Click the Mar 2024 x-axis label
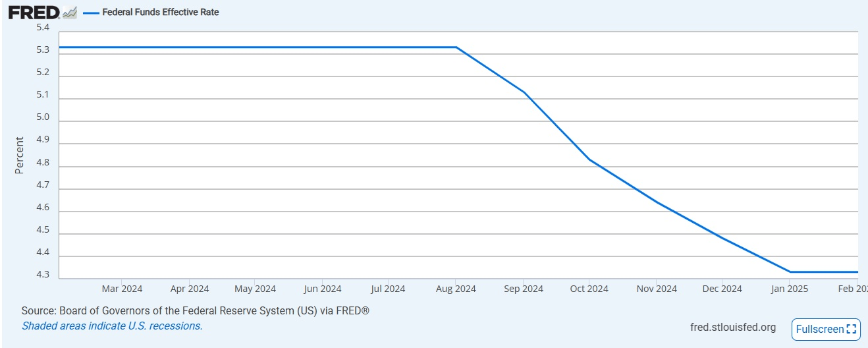Screen dimensions: 868x348 pyautogui.click(x=122, y=289)
